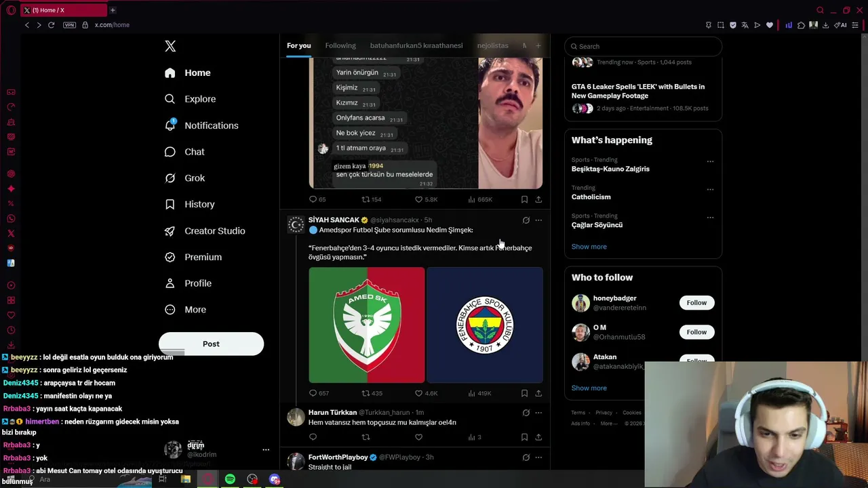Open Spotify from the taskbar

coord(230,479)
